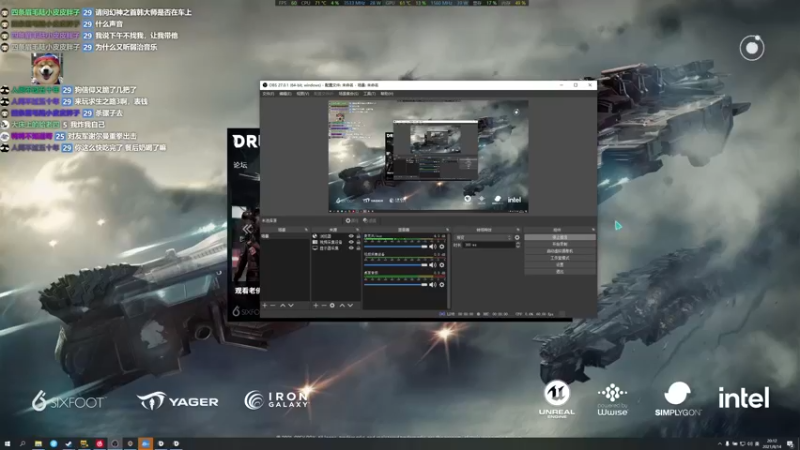Pop out the Sources dock panel

pyautogui.click(x=358, y=230)
